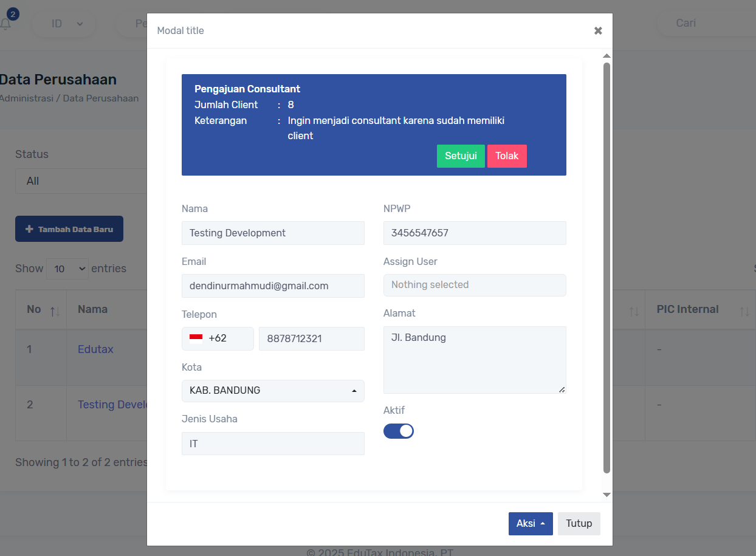Close the modal with the X icon

598,30
